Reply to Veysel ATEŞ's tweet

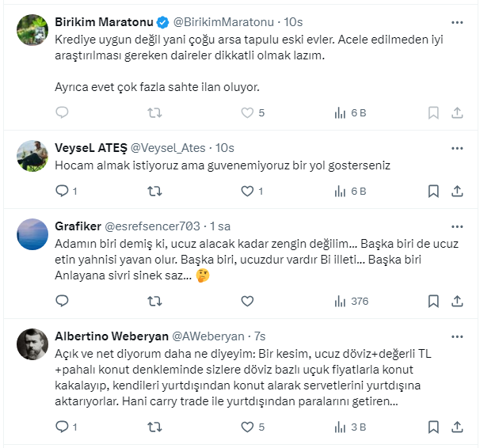pos(63,191)
